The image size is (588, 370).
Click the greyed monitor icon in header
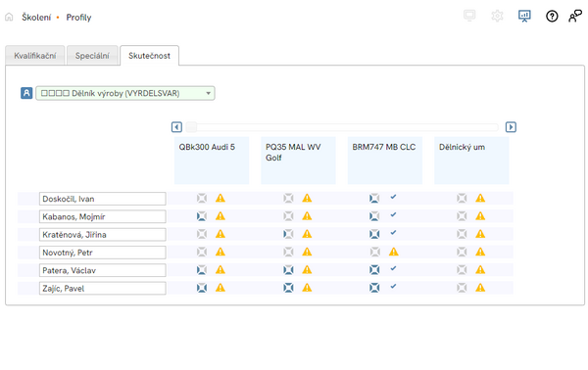pos(469,16)
